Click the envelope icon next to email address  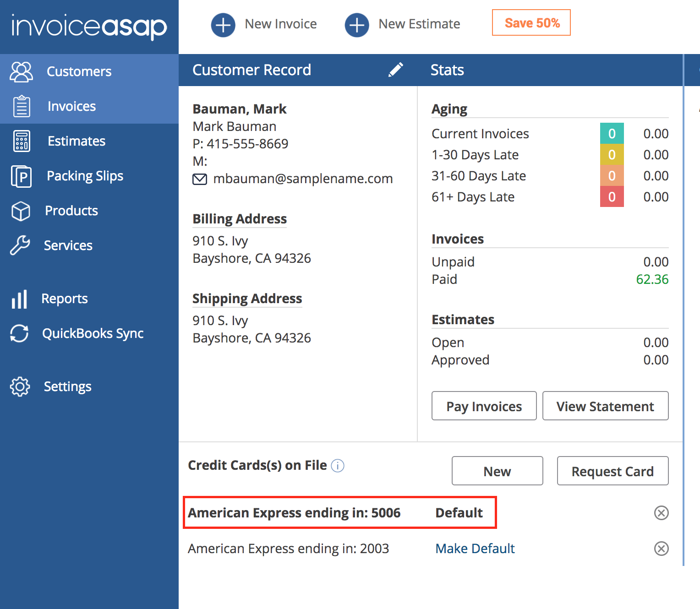point(200,179)
